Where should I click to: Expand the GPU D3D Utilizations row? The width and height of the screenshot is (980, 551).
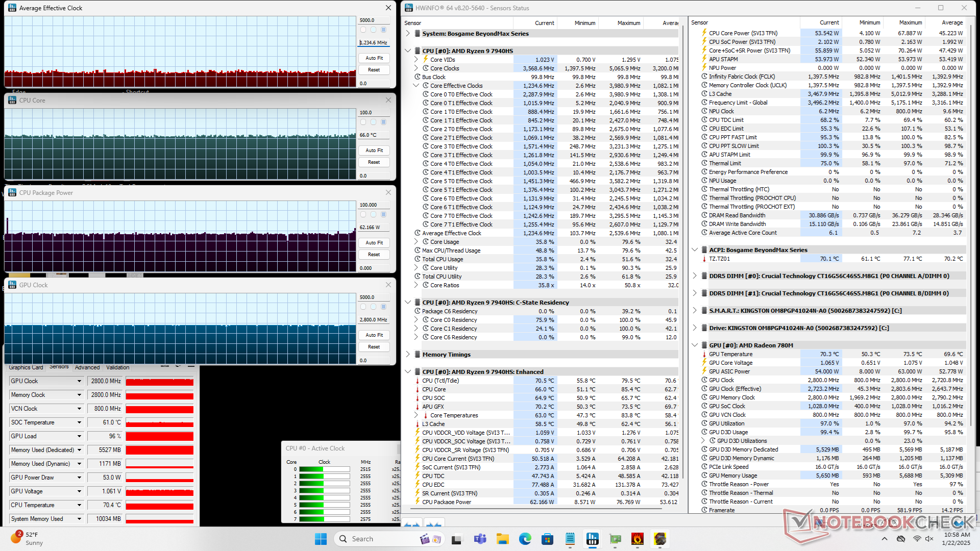click(703, 441)
